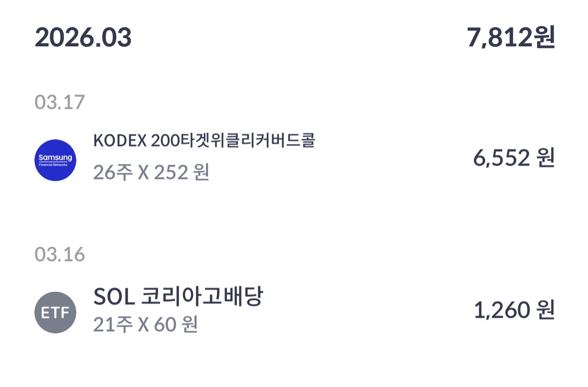Image resolution: width=588 pixels, height=387 pixels.
Task: Select the 1,260 dividend amount
Action: click(x=502, y=310)
